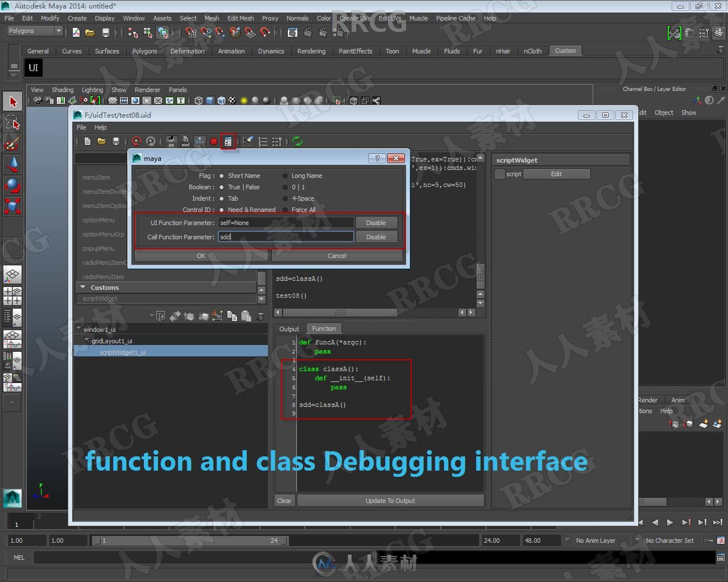Click OK in the maya dialog
This screenshot has height=582, width=728.
201,256
